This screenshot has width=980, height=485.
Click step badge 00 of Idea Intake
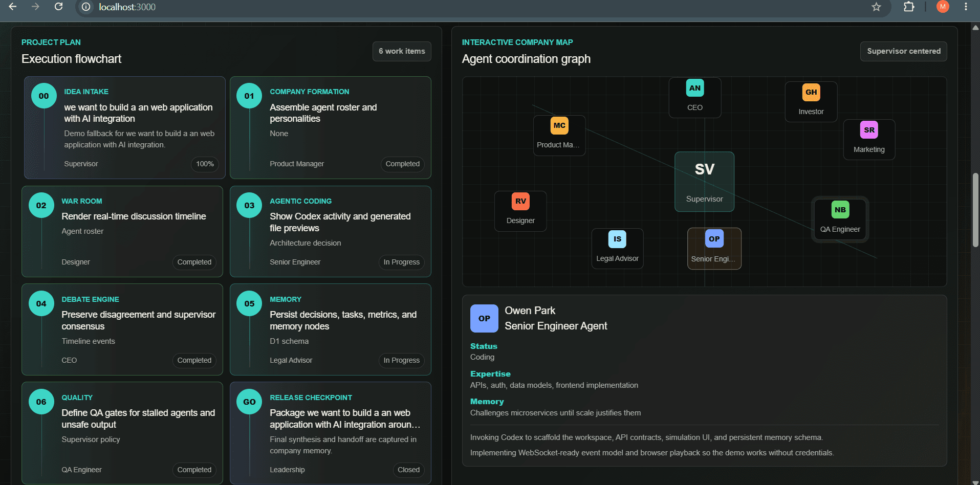pyautogui.click(x=44, y=96)
